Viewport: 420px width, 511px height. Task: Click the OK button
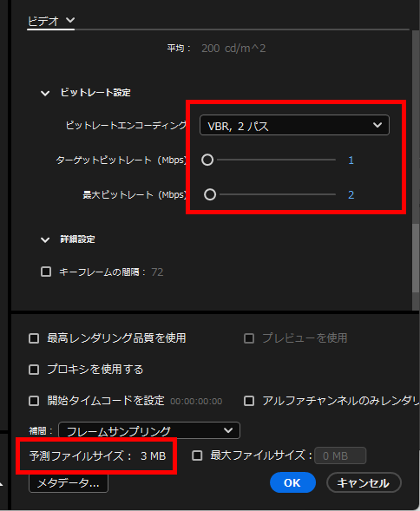(292, 482)
